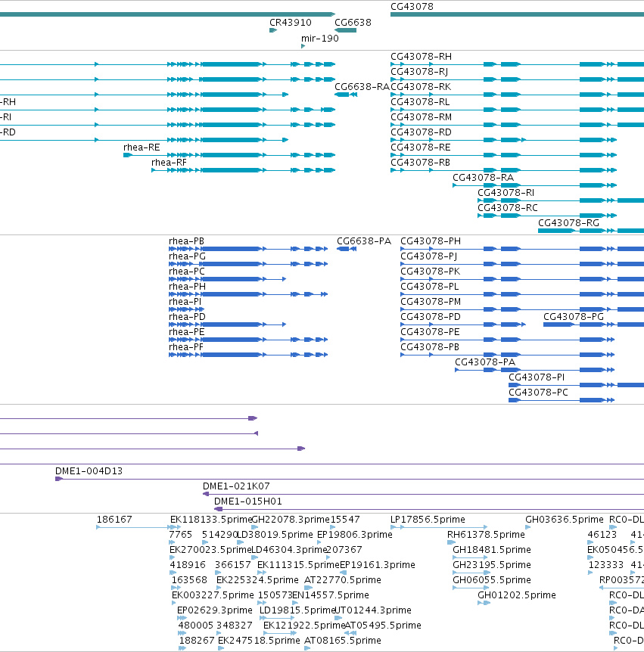Click the UT01244.3prime EST label
This screenshot has width=644, height=652.
coord(373,610)
